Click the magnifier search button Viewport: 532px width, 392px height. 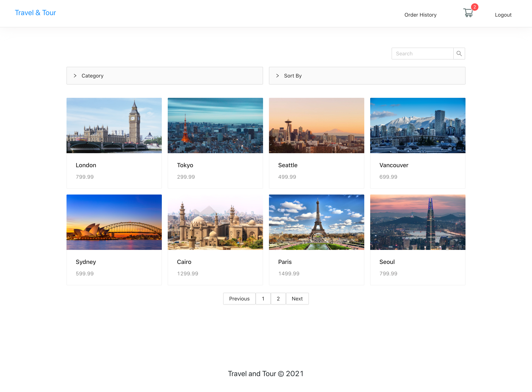tap(459, 54)
